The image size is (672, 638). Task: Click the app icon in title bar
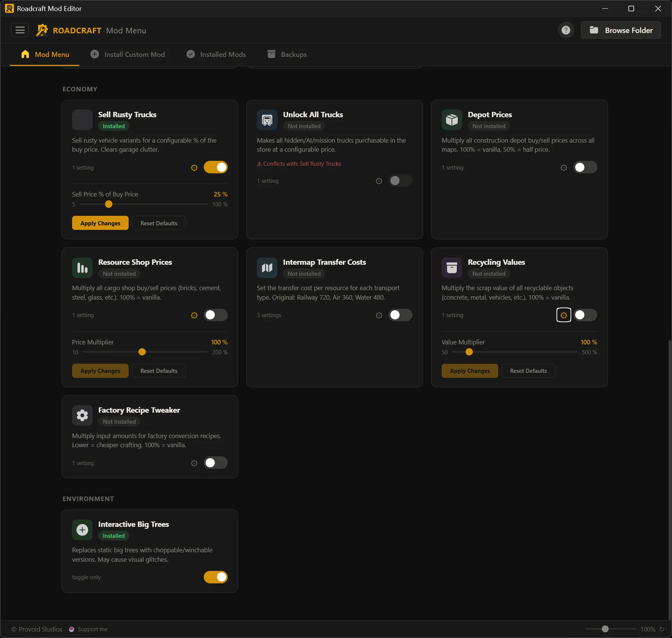tap(9, 8)
